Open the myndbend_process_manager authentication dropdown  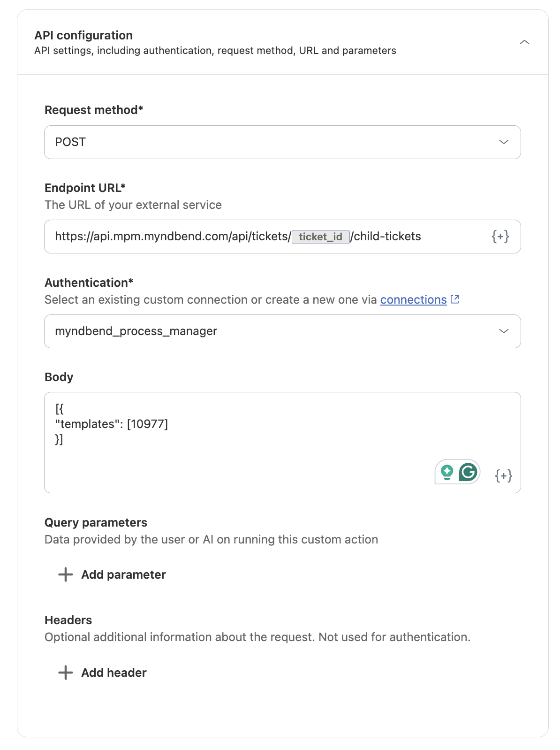(x=282, y=331)
